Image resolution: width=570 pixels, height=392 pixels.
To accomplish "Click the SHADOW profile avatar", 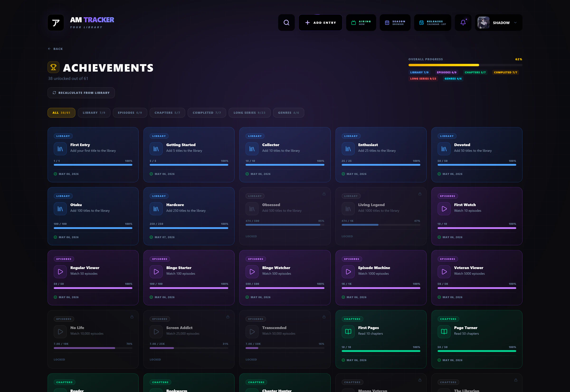I will click(x=483, y=23).
